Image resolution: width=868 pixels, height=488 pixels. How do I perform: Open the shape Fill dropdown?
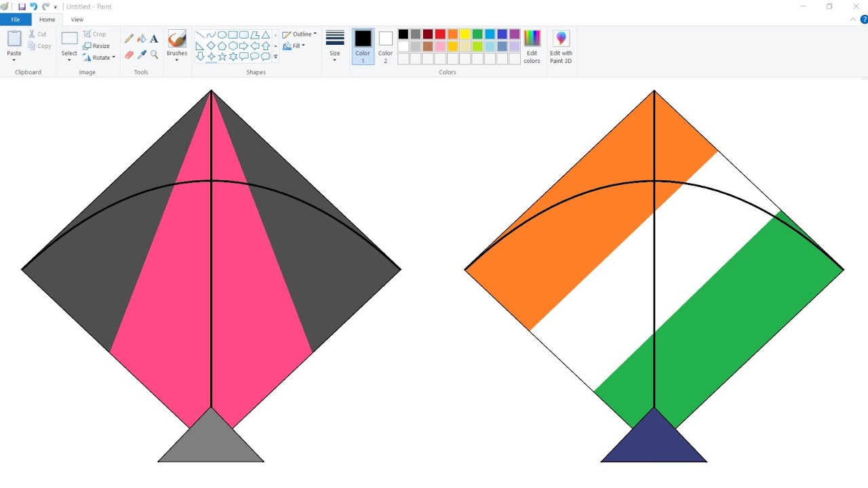(294, 46)
